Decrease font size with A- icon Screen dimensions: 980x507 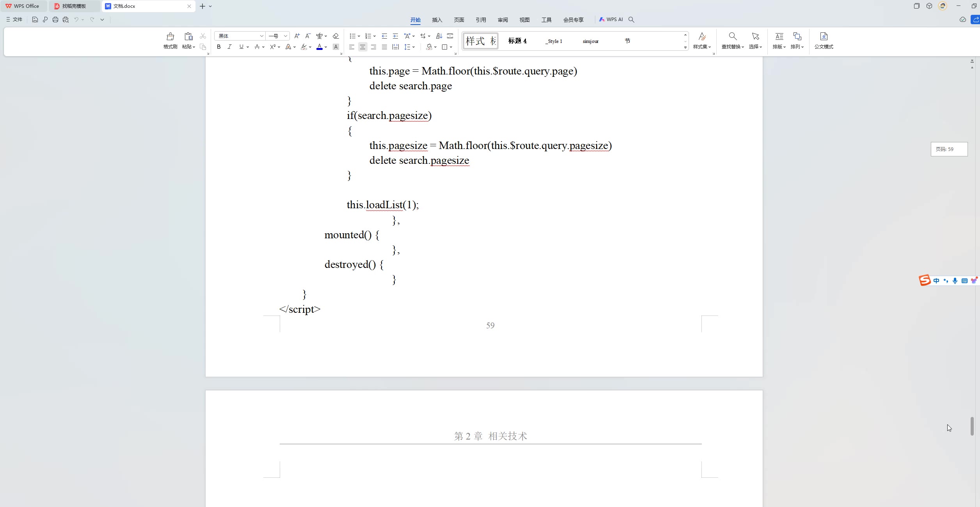308,36
